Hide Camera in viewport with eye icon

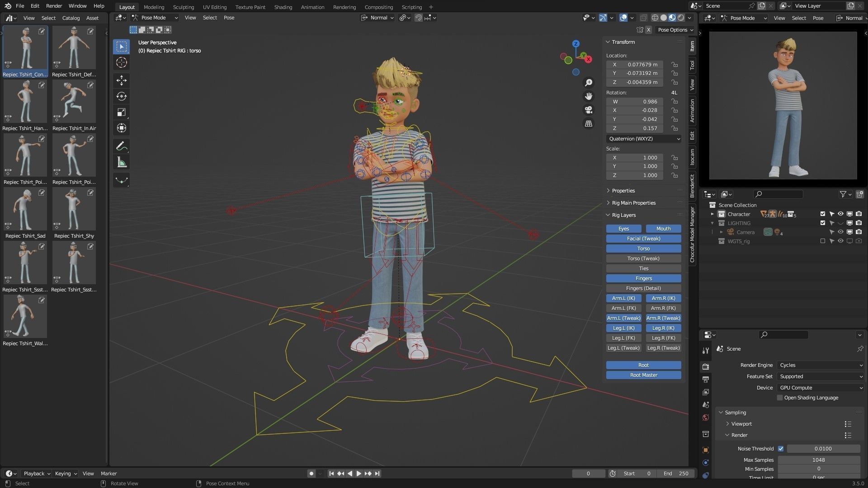(x=840, y=232)
